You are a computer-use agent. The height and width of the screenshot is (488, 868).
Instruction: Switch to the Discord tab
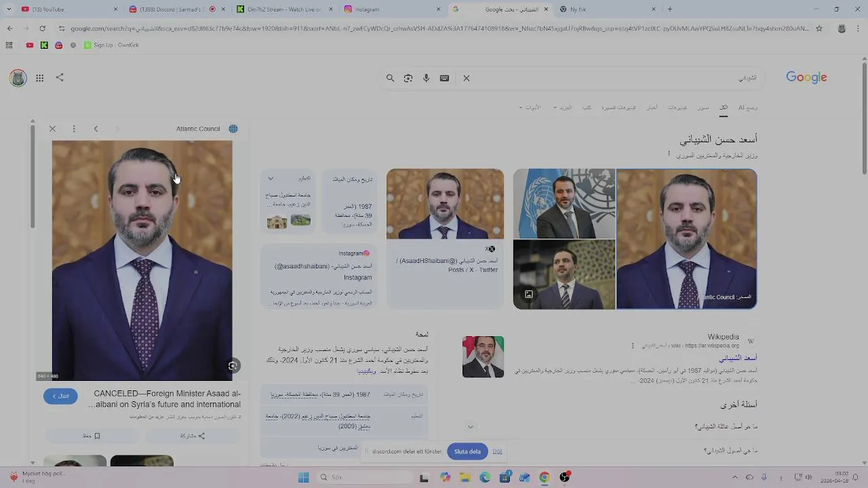(176, 9)
